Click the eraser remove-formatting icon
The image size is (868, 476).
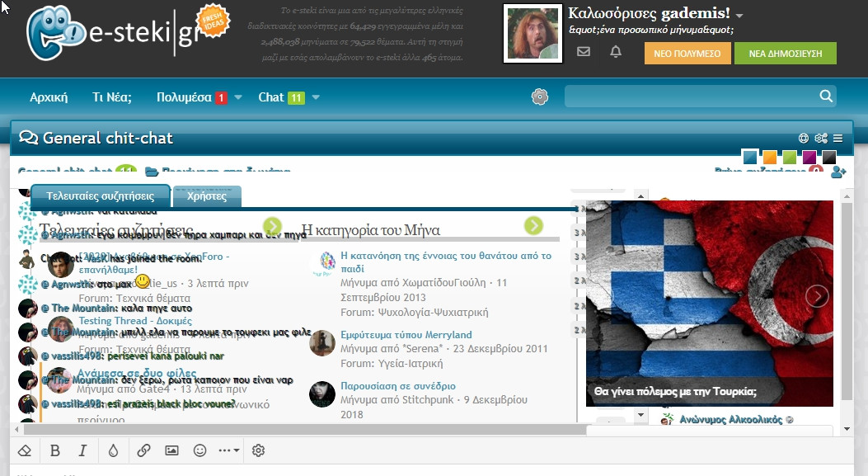tap(25, 450)
